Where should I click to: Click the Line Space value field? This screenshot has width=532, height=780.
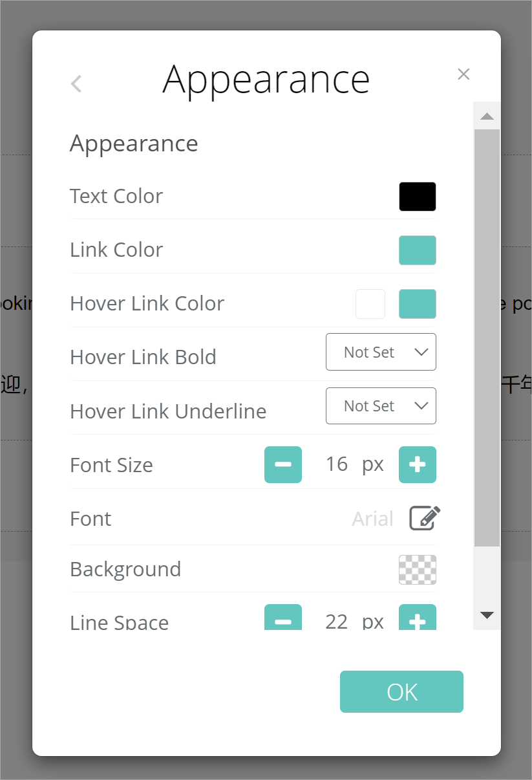pyautogui.click(x=337, y=622)
